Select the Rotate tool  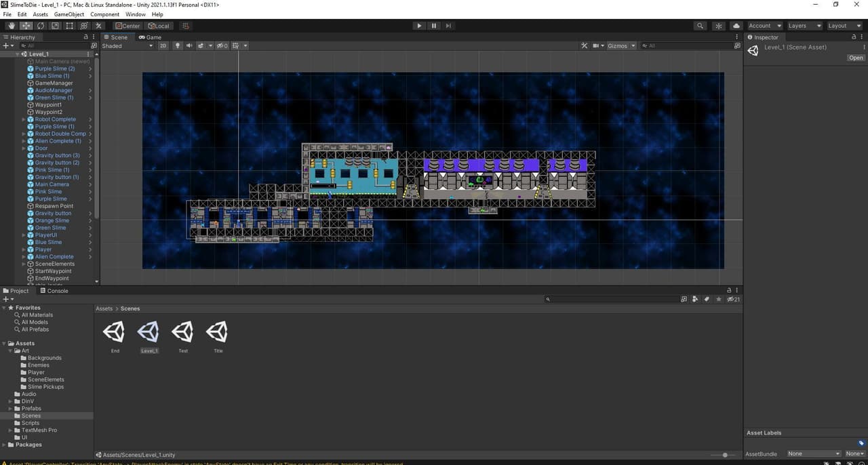(x=41, y=26)
